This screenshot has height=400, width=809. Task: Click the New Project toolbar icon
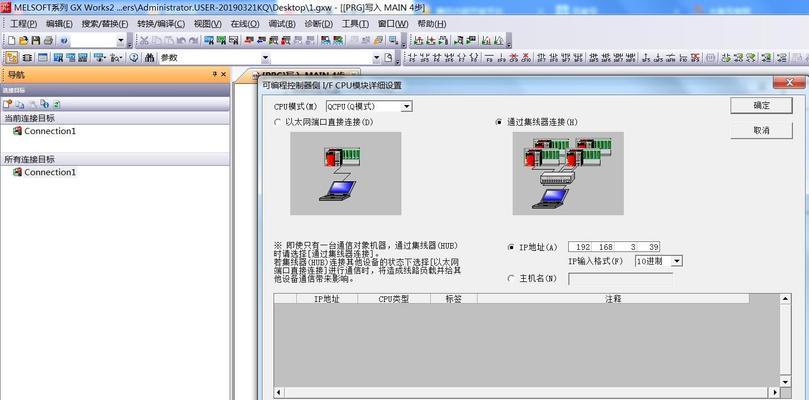click(x=11, y=40)
